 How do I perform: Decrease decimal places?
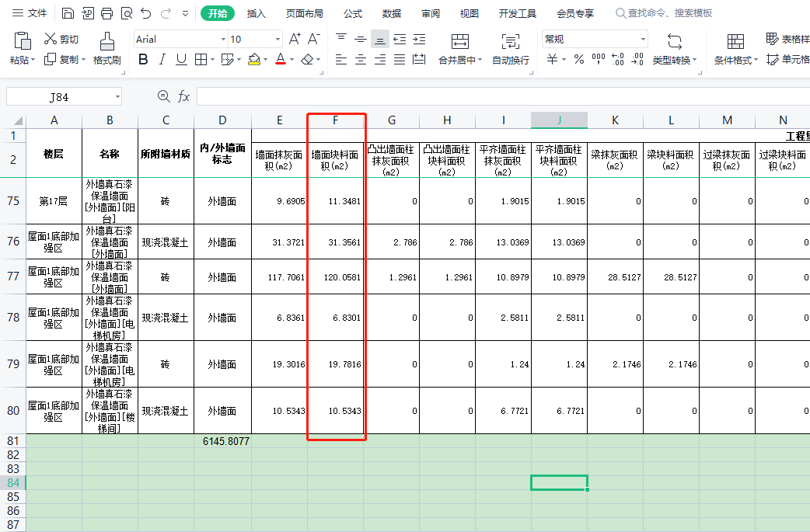[x=637, y=59]
